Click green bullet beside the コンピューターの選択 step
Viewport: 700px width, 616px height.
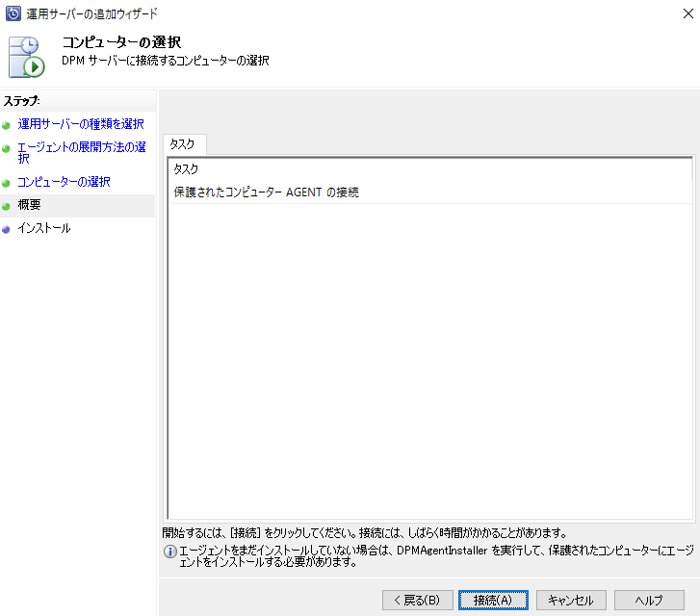pyautogui.click(x=6, y=184)
